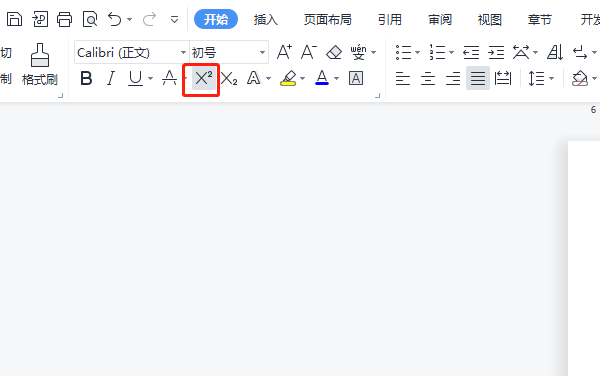Center align the text
The image size is (600, 376).
pos(428,78)
